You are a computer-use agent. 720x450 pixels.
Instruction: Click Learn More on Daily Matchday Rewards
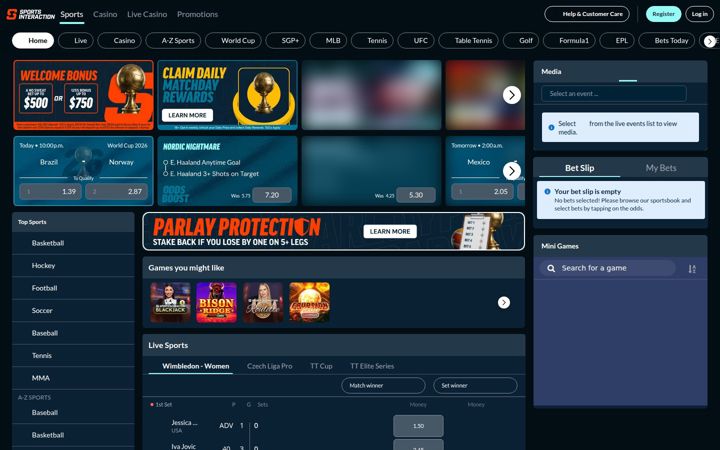click(187, 115)
